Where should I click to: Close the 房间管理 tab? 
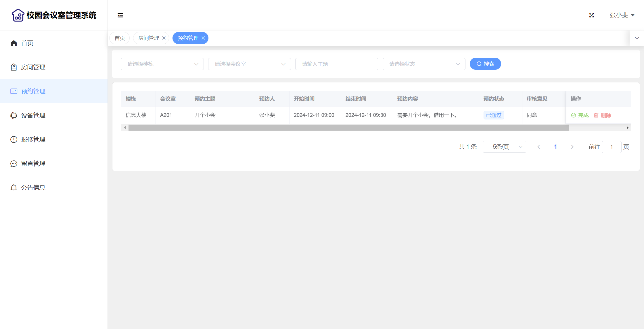164,38
